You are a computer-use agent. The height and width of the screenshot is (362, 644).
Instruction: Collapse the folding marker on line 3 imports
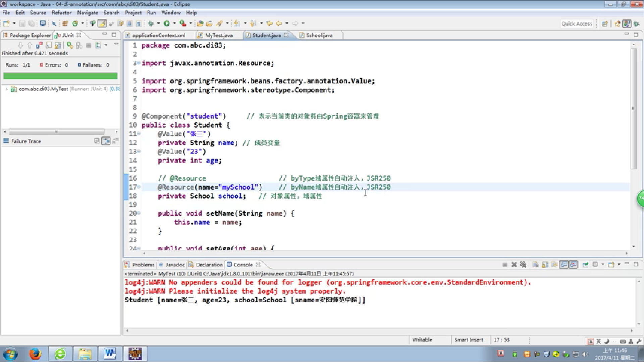(139, 63)
